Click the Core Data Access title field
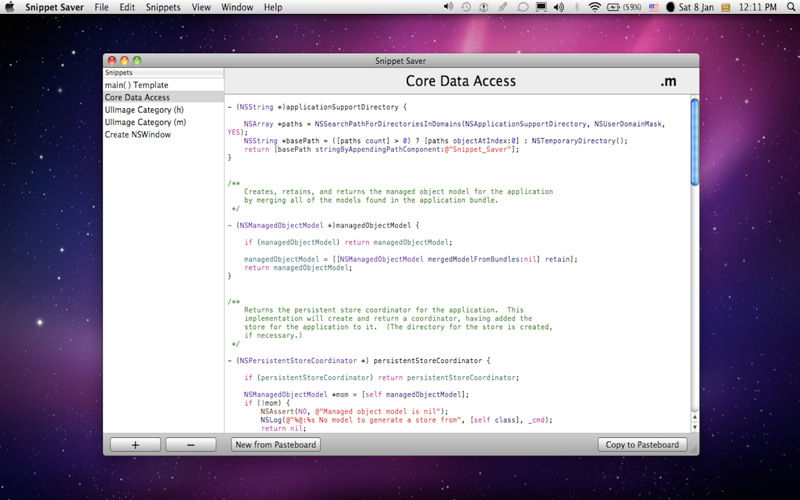Screen dimensions: 800x500 pyautogui.click(x=461, y=81)
